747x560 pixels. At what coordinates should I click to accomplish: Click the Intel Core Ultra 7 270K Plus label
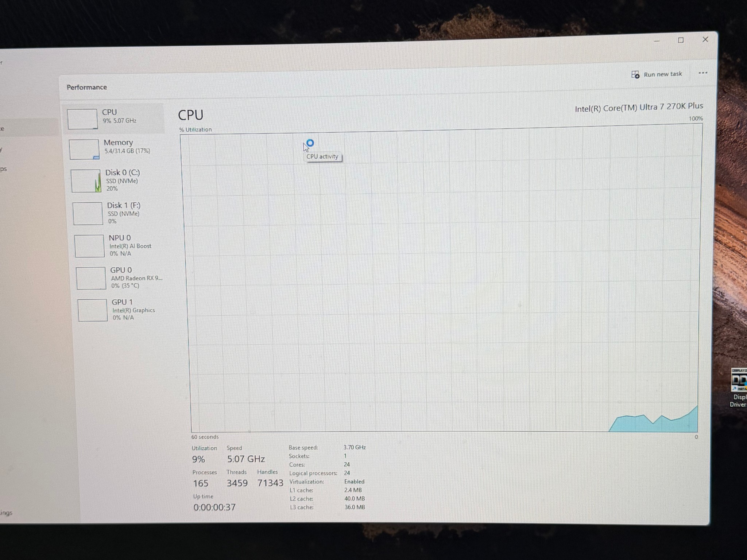[x=639, y=107]
